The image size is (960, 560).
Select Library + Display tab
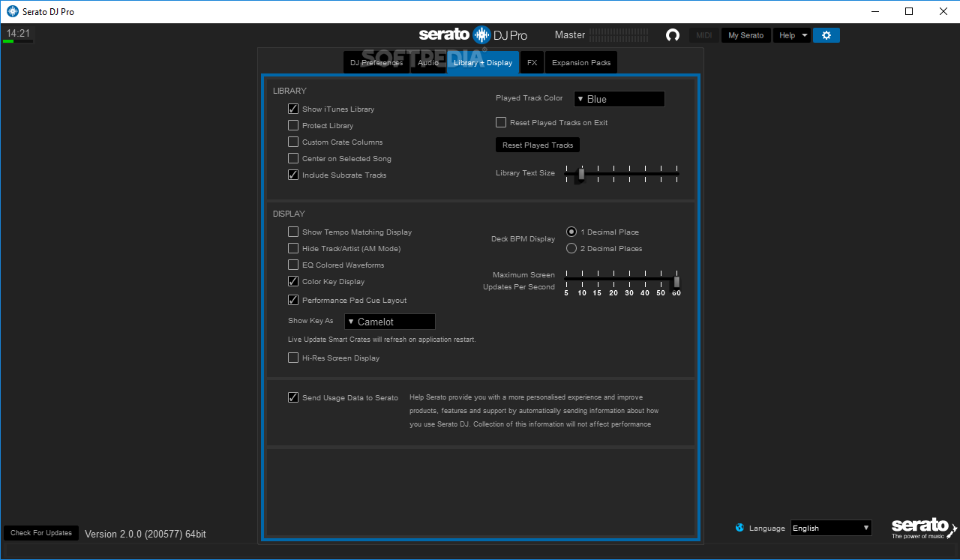(x=483, y=63)
